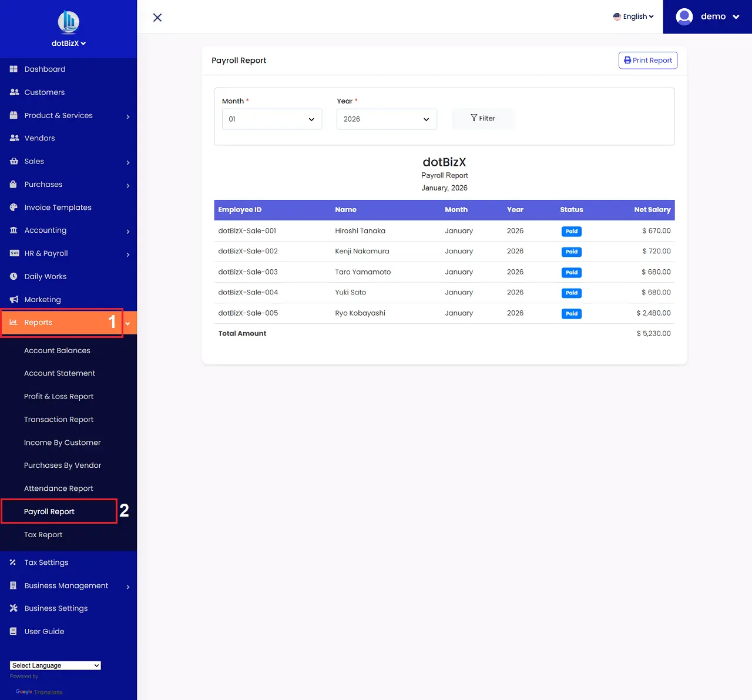
Task: Open the Profit & Loss Report
Action: pos(59,397)
